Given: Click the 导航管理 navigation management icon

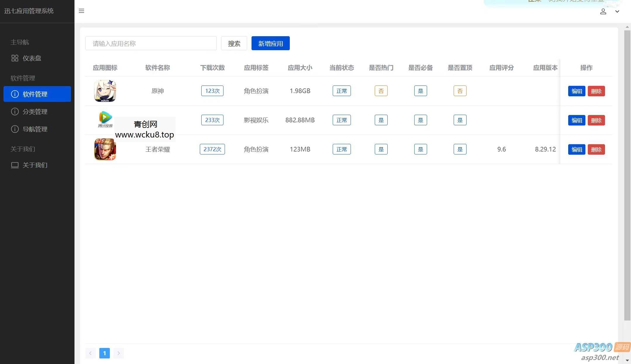Looking at the screenshot, I should (15, 129).
